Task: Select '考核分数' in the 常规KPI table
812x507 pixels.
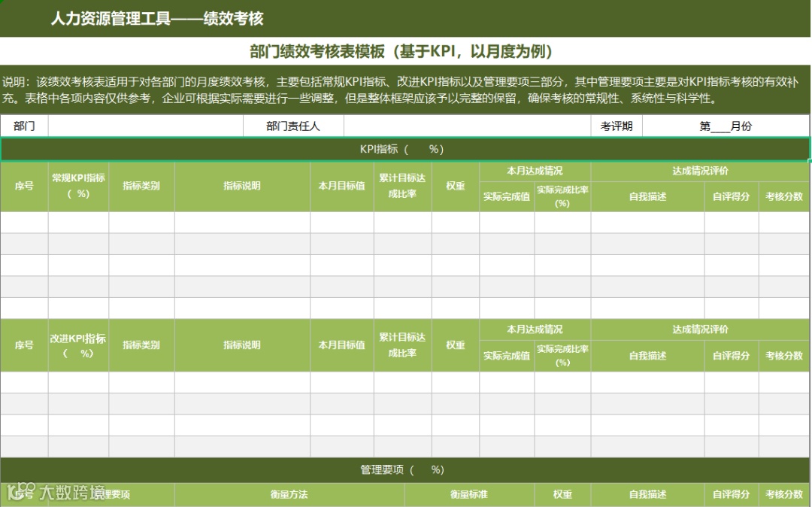Action: click(784, 197)
